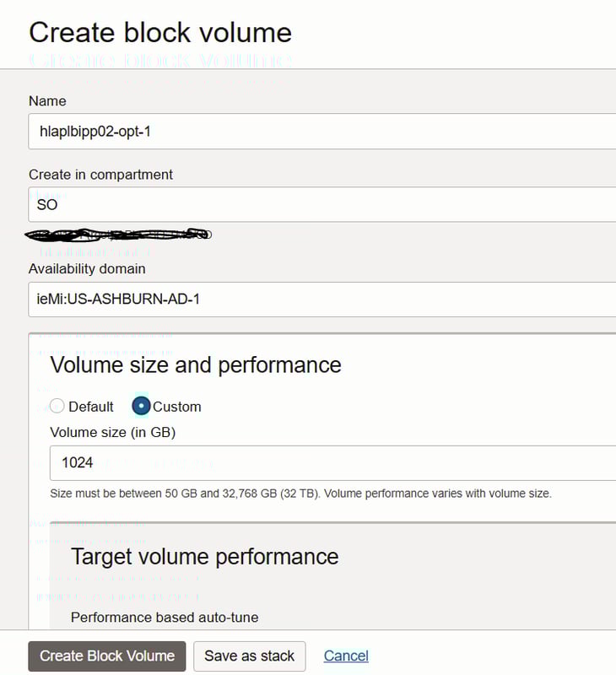Viewport: 616px width, 675px height.
Task: Click the size limits help text
Action: (x=300, y=493)
